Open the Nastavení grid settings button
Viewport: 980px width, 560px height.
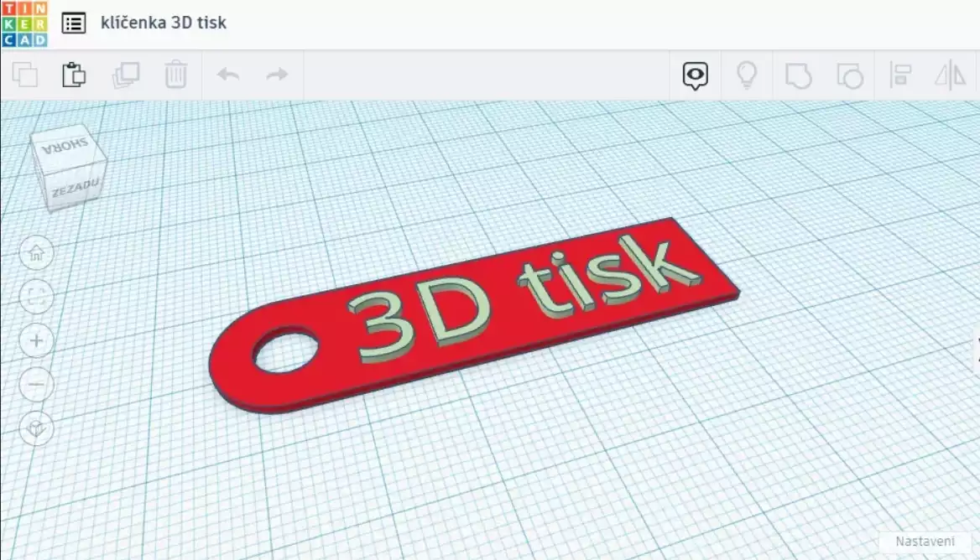pos(925,542)
